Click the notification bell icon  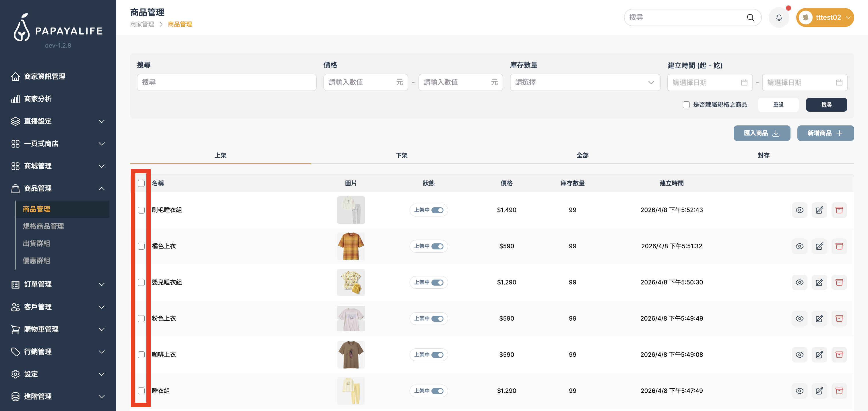779,18
